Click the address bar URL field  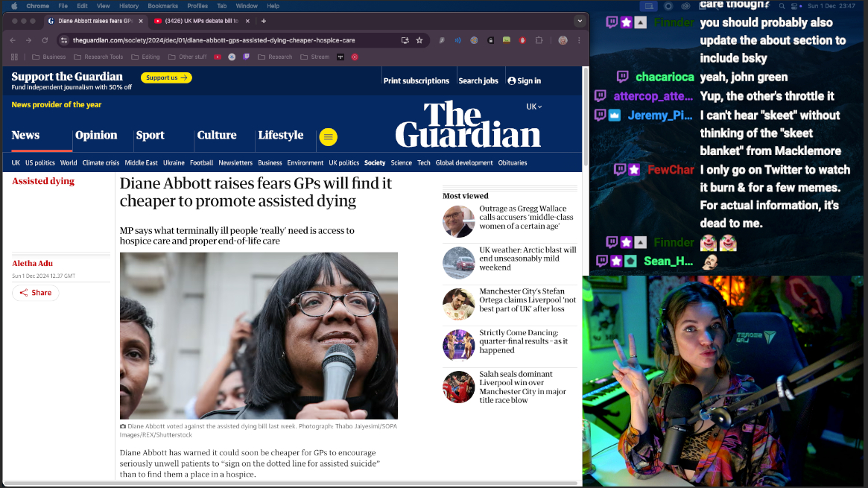[224, 40]
